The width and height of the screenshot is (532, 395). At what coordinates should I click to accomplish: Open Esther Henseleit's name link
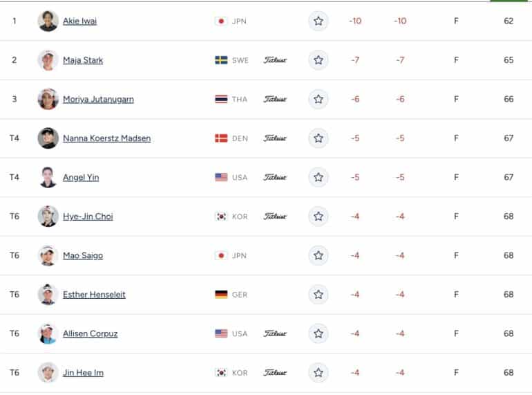pos(94,295)
